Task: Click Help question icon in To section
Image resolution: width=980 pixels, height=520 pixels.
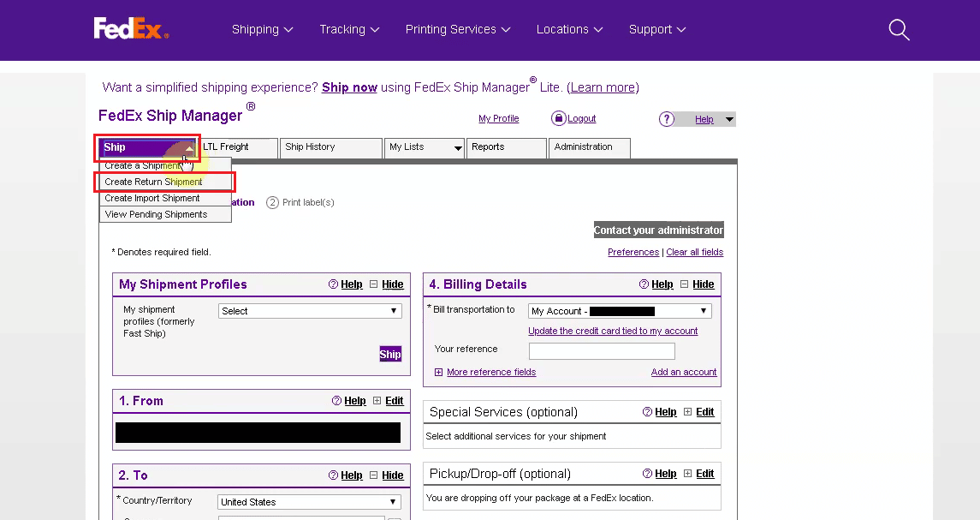Action: 333,475
